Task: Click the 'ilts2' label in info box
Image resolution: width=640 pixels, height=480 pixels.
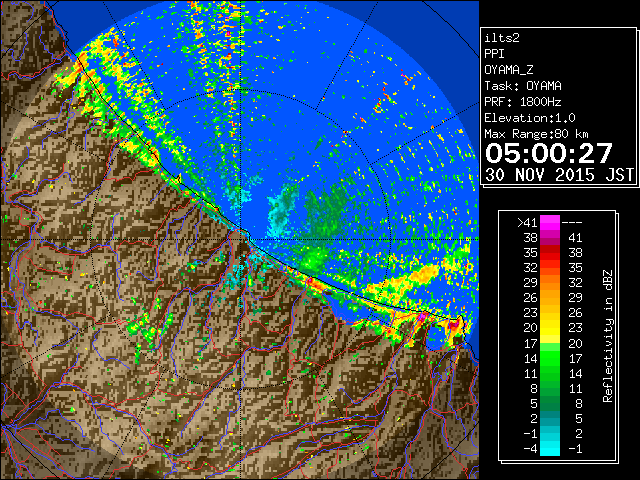Action: point(502,38)
